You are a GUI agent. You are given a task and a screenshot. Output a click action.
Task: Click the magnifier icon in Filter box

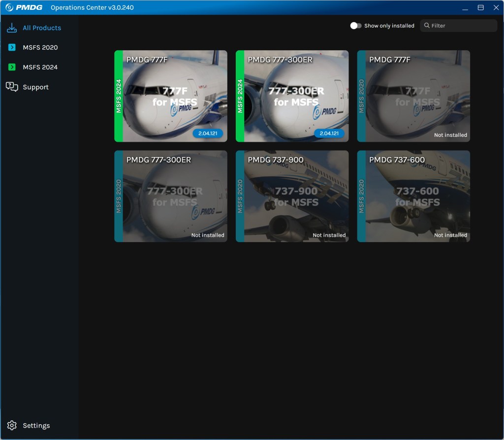point(426,26)
